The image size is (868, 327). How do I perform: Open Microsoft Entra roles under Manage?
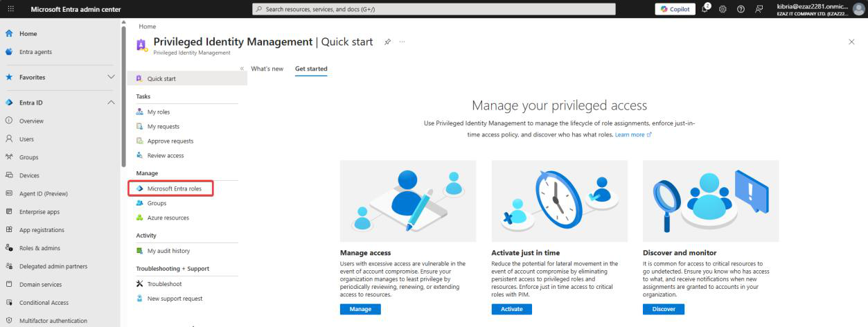point(170,188)
